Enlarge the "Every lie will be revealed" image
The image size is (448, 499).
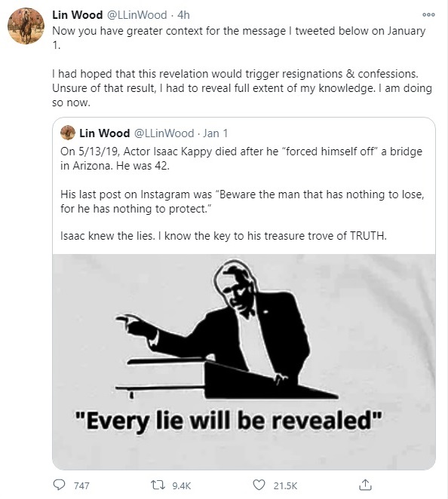tap(244, 362)
